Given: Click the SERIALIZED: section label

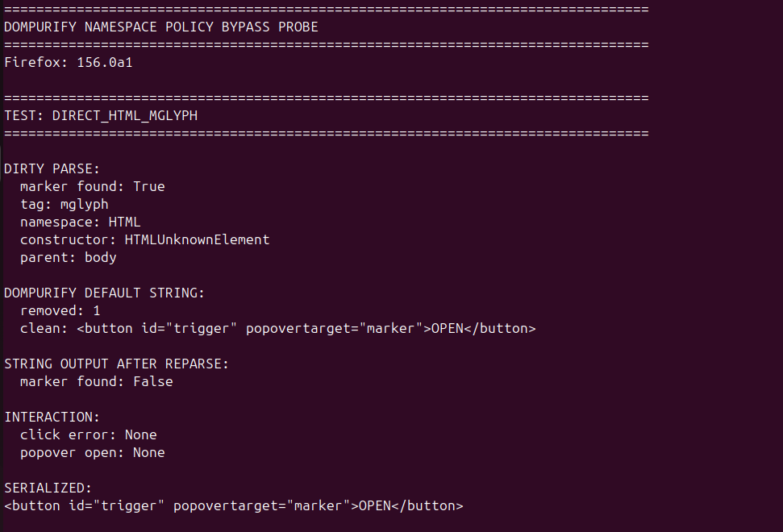Looking at the screenshot, I should point(48,488).
